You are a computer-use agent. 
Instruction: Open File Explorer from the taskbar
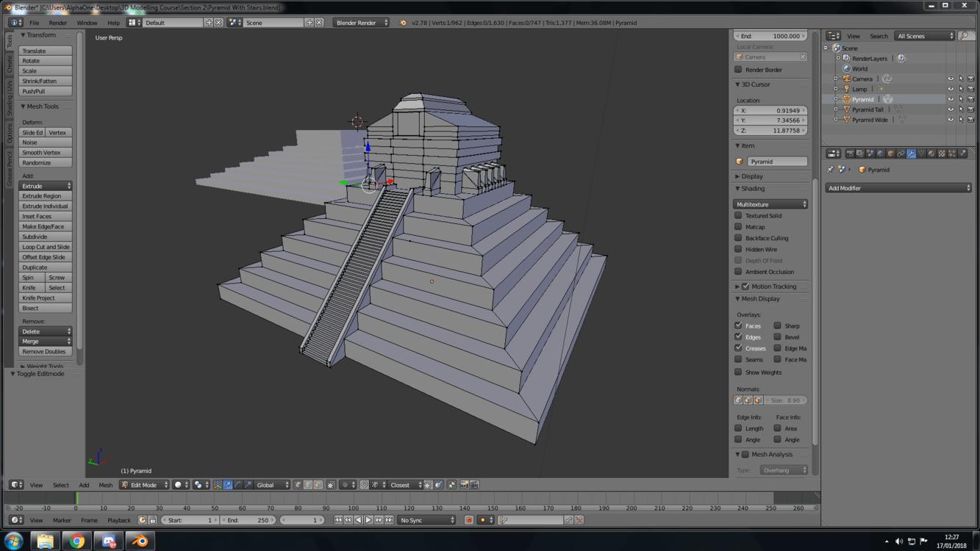pyautogui.click(x=45, y=541)
